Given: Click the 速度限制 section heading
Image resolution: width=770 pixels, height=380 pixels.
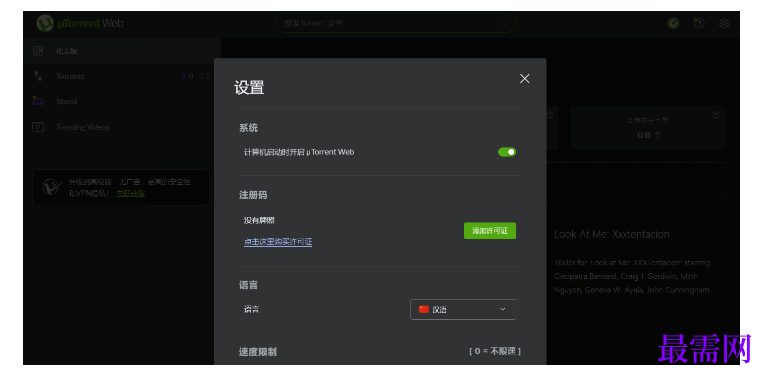Looking at the screenshot, I should tap(258, 352).
